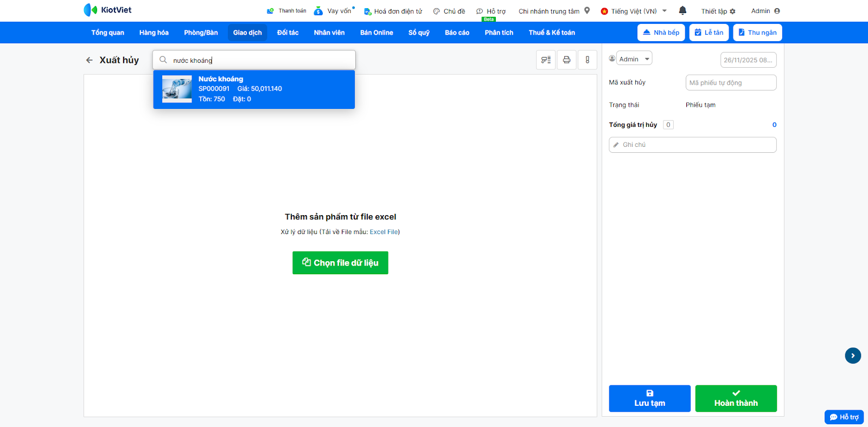Click the date field 26/11/2025
Screen dimensions: 868x427
pyautogui.click(x=748, y=60)
